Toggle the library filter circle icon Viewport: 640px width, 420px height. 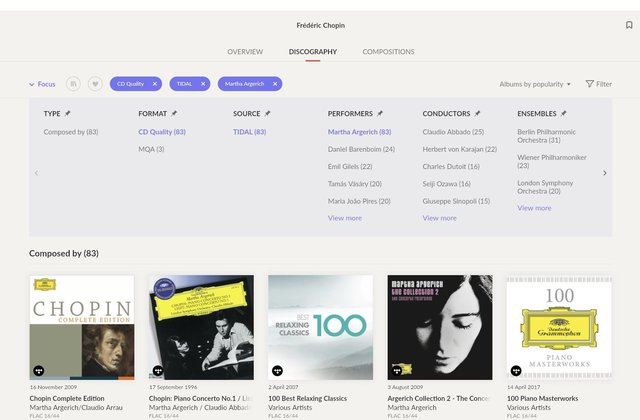pos(73,84)
